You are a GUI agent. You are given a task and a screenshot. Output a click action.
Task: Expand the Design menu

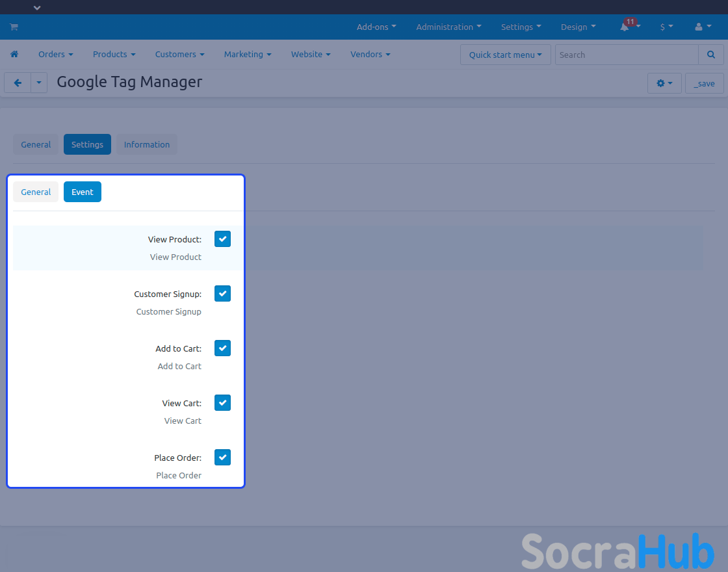(578, 27)
